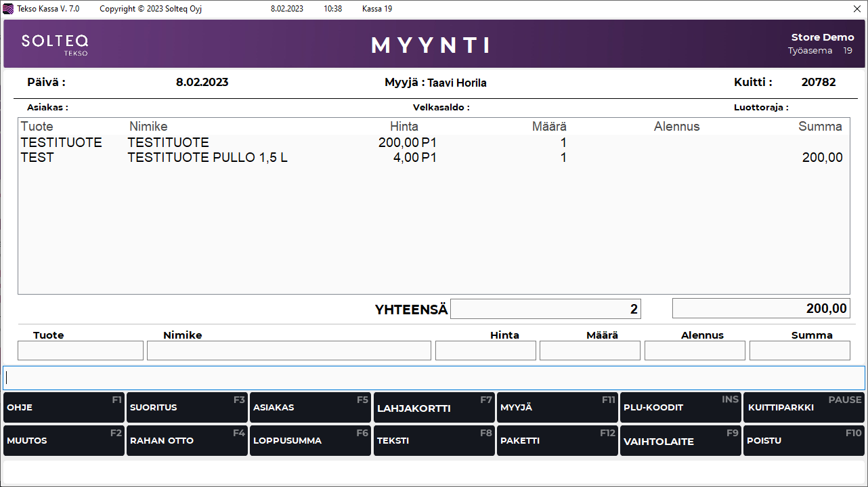Exit via the POISTU button
The height and width of the screenshot is (487, 868).
tap(804, 441)
